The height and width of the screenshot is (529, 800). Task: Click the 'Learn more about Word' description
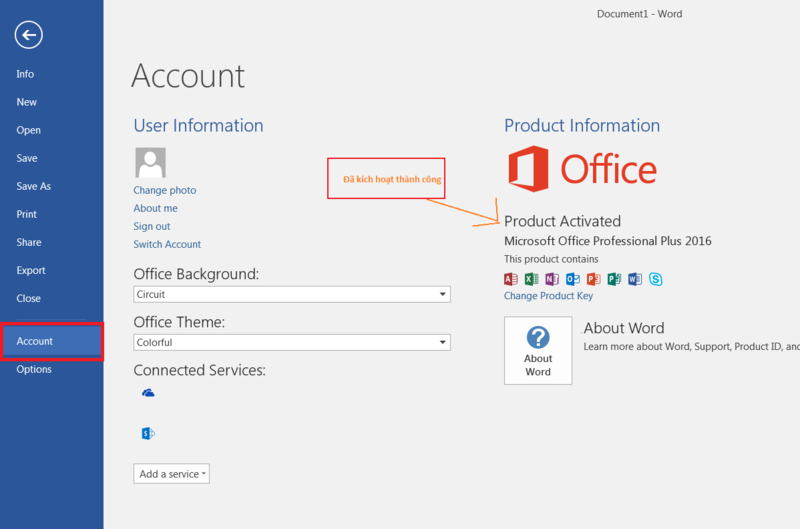(x=691, y=346)
